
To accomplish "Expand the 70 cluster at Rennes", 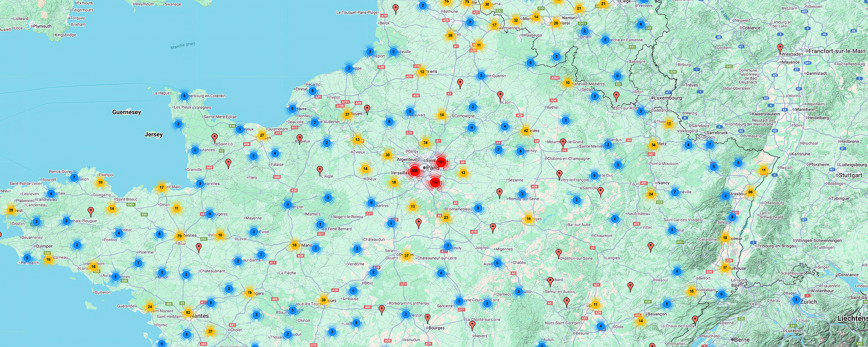I will point(179,236).
